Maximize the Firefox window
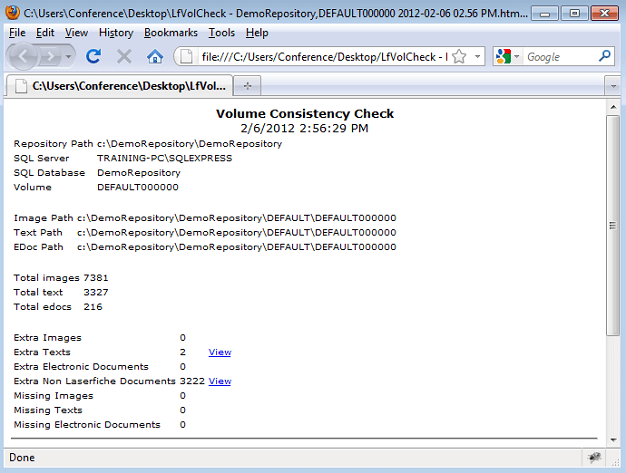 (574, 14)
